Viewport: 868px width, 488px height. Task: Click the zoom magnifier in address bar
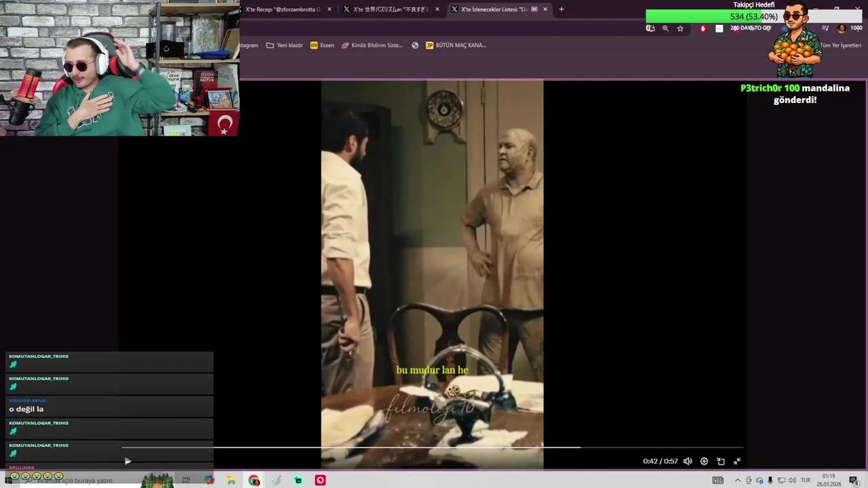coord(665,28)
